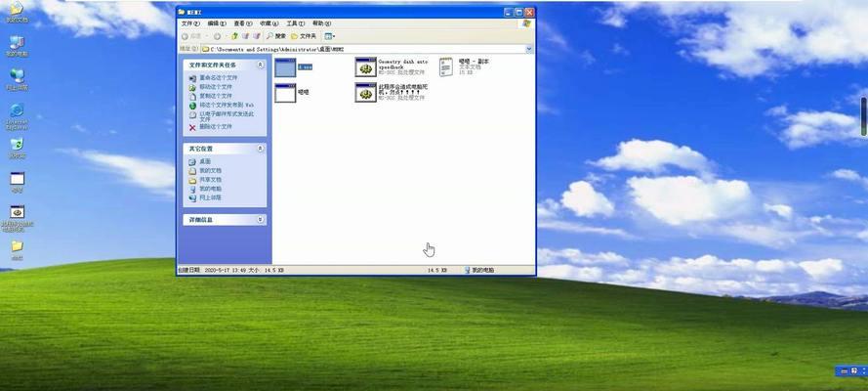The image size is (868, 391).
Task: Minimize the Explorer window
Action: [x=509, y=12]
